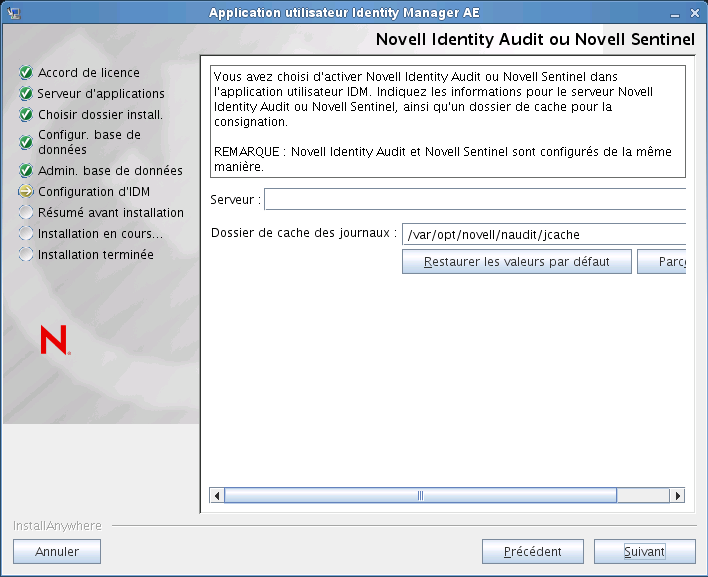Select the Résumé avant installation step label
Screen dimensions: 708x577
(x=111, y=213)
